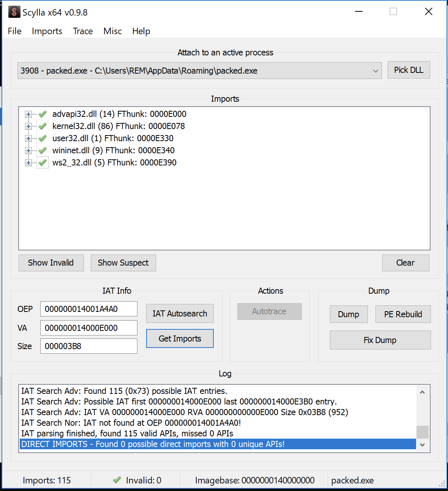Select the highlighted 'DIRECT IMPORTS' log line
Image resolution: width=448 pixels, height=491 pixels.
point(218,444)
